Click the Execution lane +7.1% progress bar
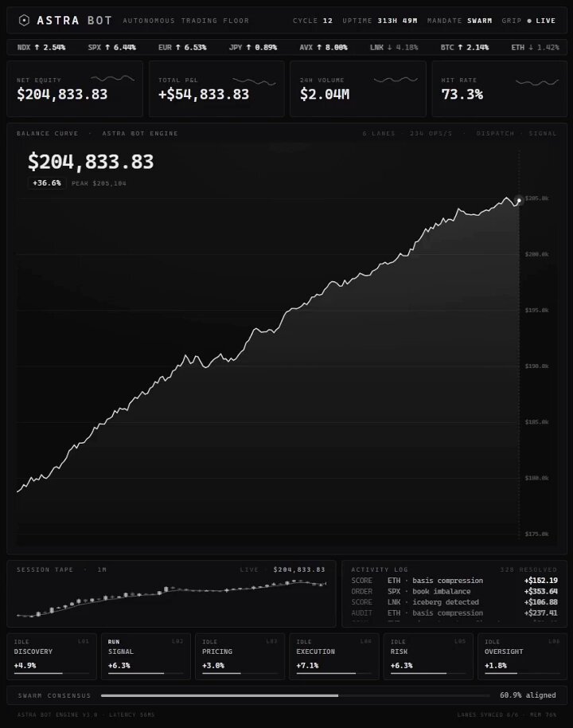The height and width of the screenshot is (728, 573). point(334,673)
